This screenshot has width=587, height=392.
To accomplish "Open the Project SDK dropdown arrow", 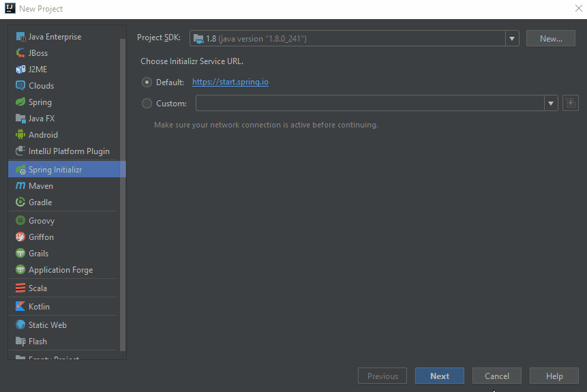I will (512, 39).
